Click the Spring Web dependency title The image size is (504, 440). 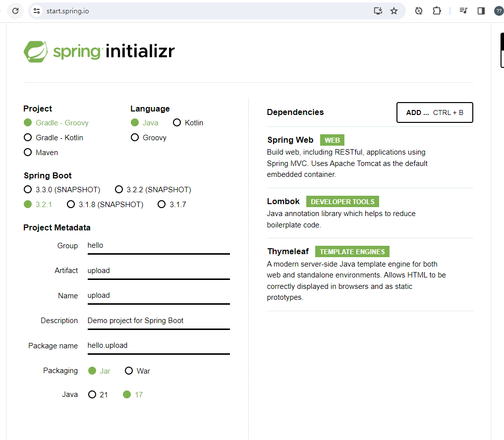click(x=290, y=140)
